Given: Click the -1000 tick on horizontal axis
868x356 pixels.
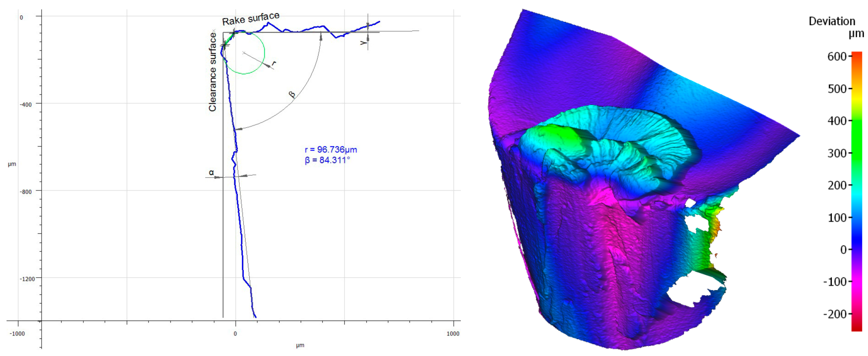Looking at the screenshot, I should pyautogui.click(x=17, y=333).
